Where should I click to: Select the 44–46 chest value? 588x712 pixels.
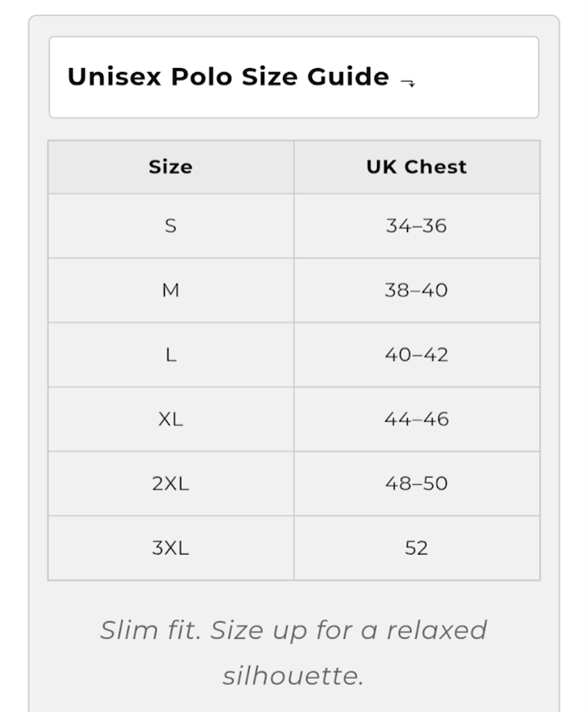(416, 419)
